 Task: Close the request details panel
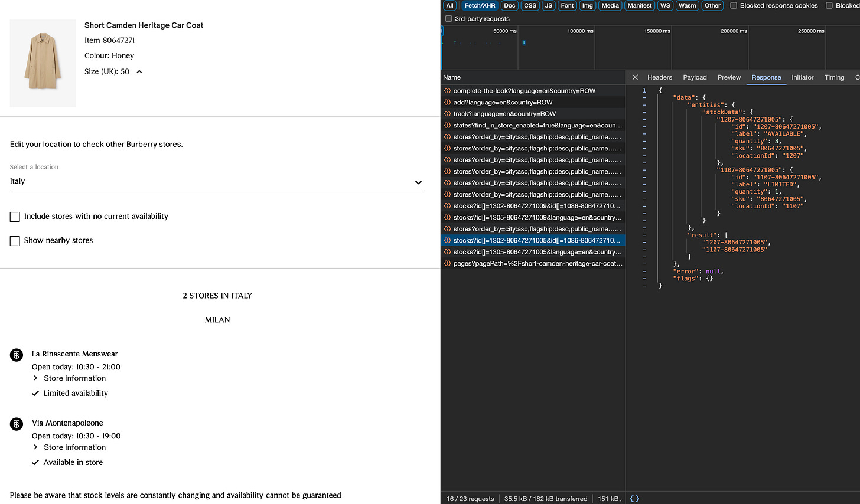coord(635,77)
